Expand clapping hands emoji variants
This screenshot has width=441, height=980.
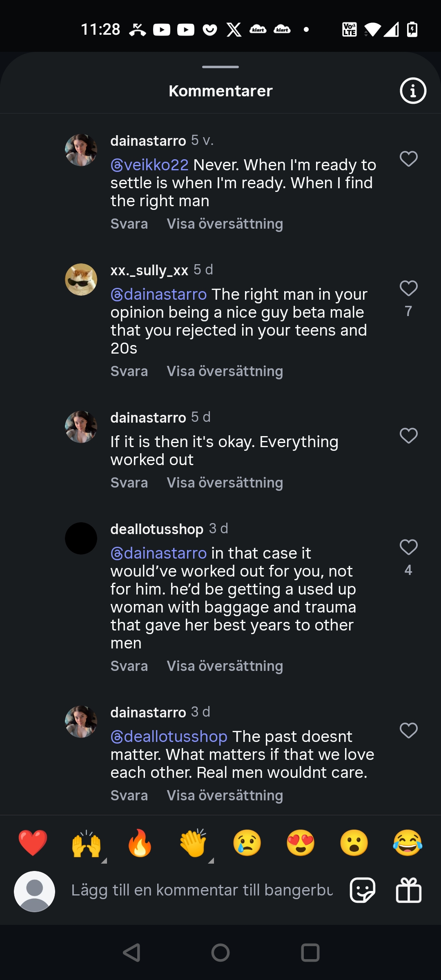point(211,860)
